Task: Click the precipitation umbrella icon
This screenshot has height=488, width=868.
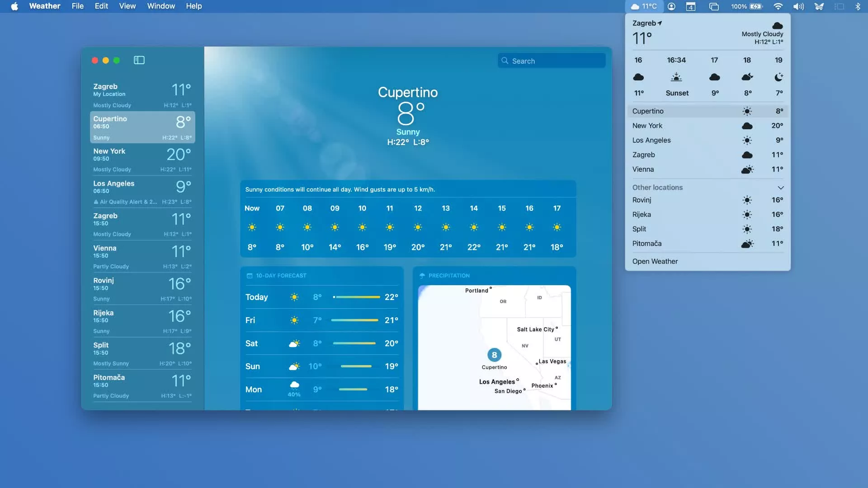Action: coord(422,276)
